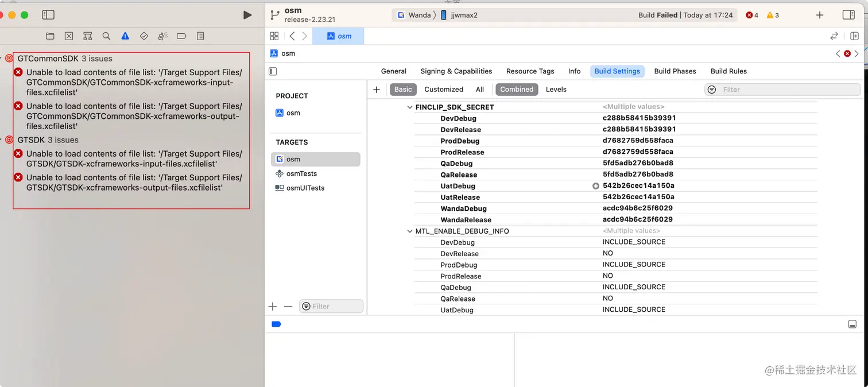Open the Debug navigator icon
Image resolution: width=868 pixels, height=387 pixels.
(163, 36)
